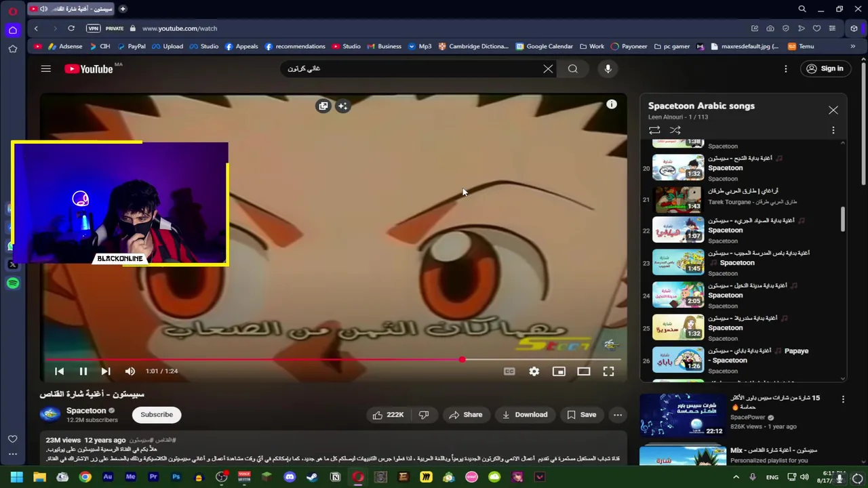Open options for the SpacePower suggested video

tap(843, 399)
